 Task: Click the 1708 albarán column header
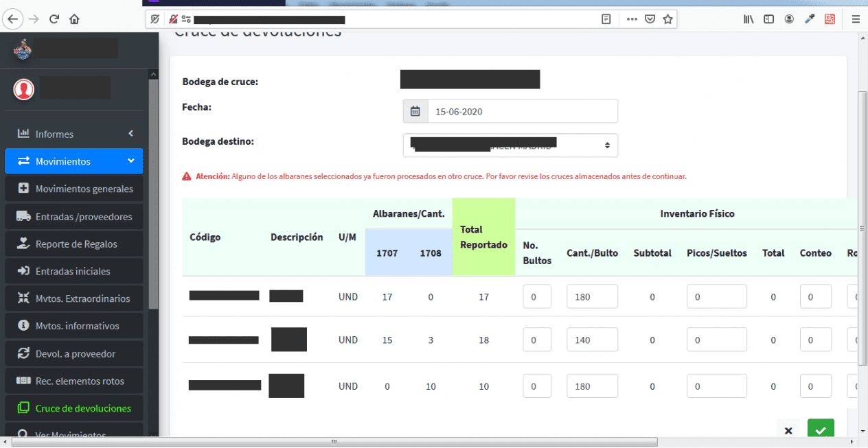tap(431, 253)
